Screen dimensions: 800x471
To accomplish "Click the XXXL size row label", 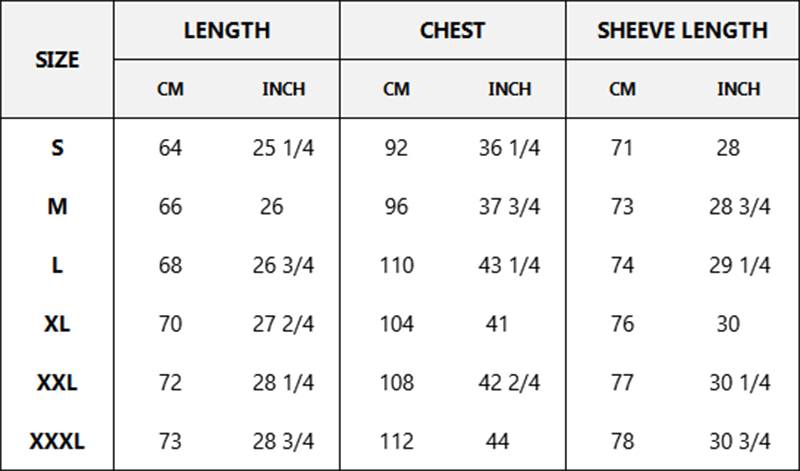I will pyautogui.click(x=57, y=441).
